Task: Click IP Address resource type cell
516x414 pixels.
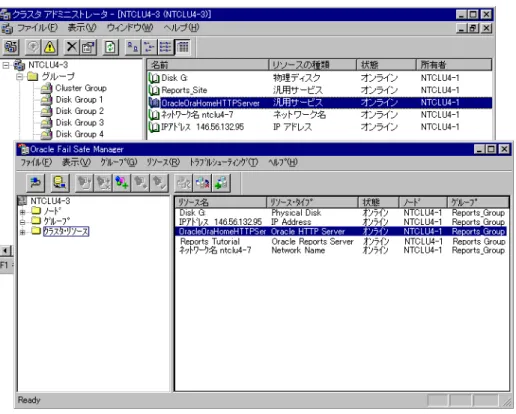Action: pos(291,222)
